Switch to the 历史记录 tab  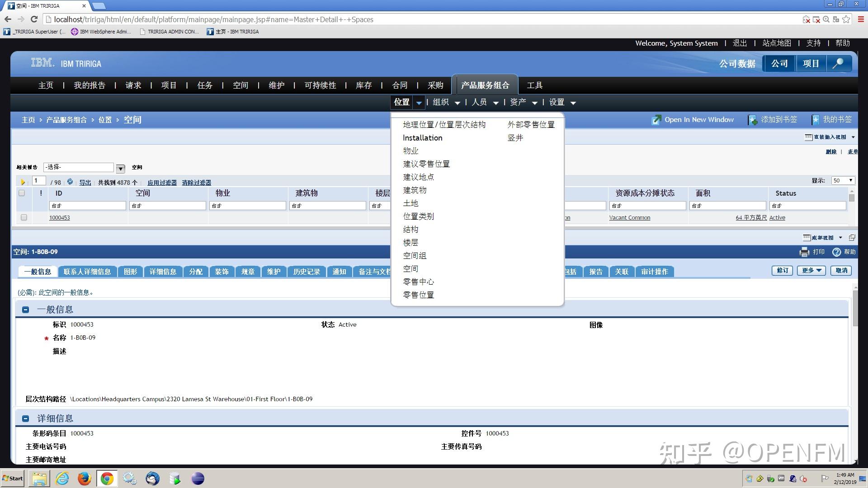pos(307,272)
